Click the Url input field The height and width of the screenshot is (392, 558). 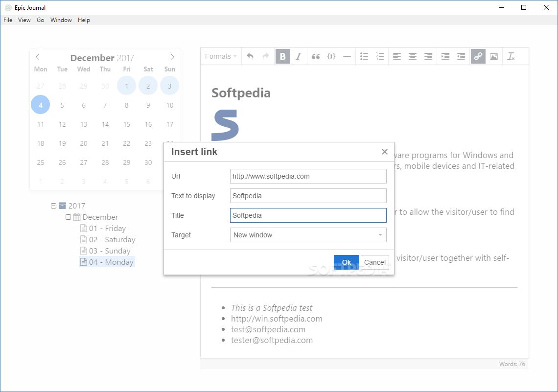(308, 176)
